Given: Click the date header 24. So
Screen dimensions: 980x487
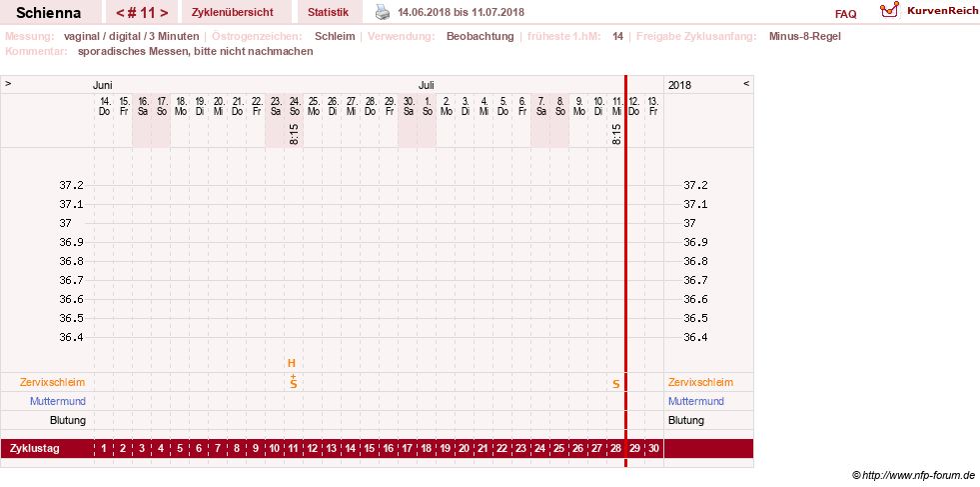Looking at the screenshot, I should (294, 106).
